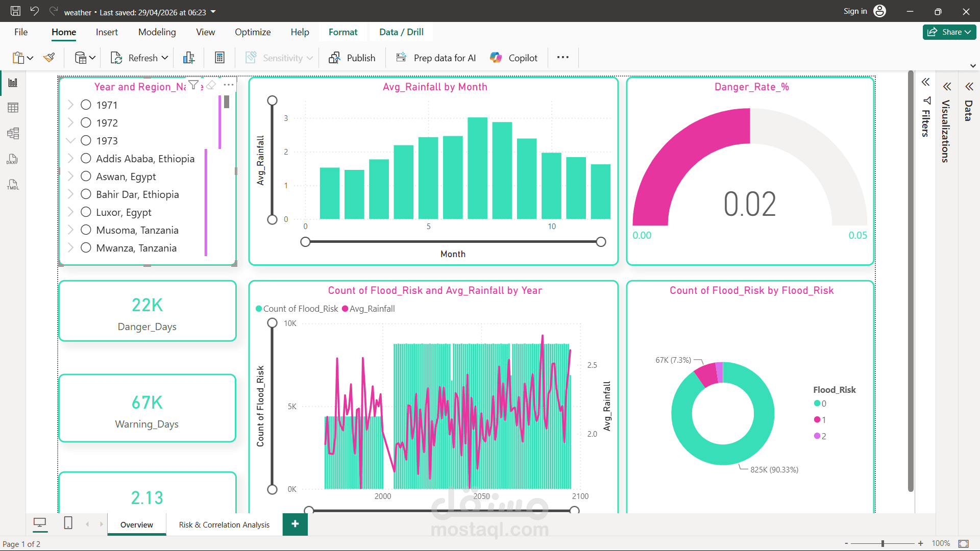Collapse the ribbon chevron
This screenshot has width=980, height=551.
point(973,66)
